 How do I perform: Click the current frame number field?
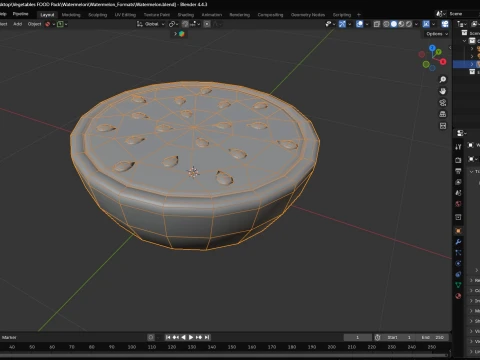(x=358, y=337)
